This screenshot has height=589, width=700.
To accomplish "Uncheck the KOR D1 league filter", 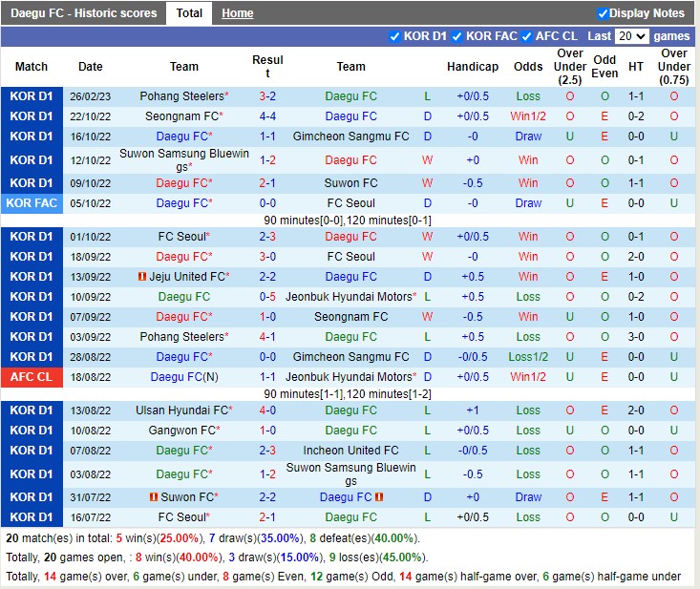I will [x=395, y=36].
